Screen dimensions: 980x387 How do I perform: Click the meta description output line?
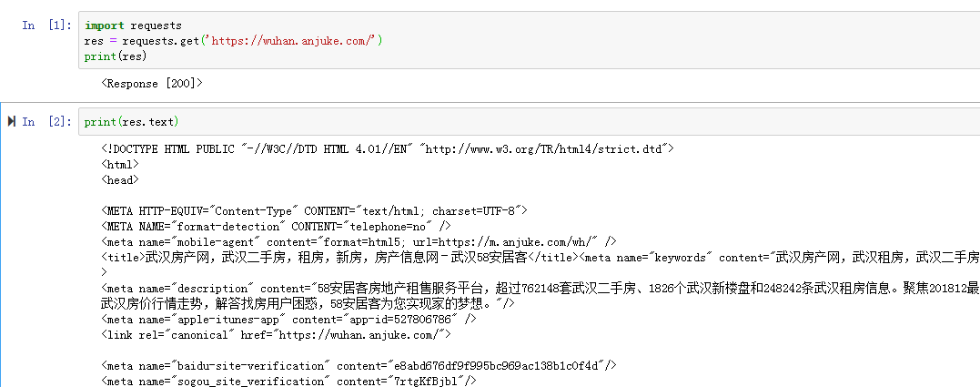pos(540,289)
